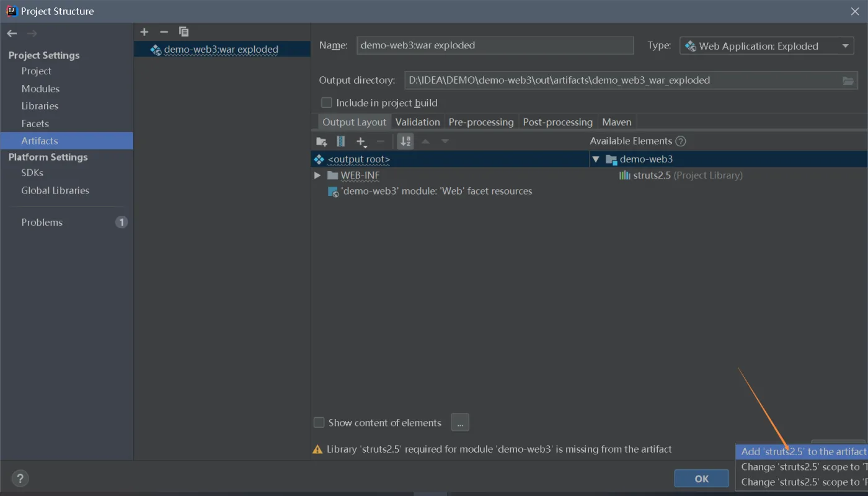
Task: Expand the WEB-INF folder
Action: (317, 175)
